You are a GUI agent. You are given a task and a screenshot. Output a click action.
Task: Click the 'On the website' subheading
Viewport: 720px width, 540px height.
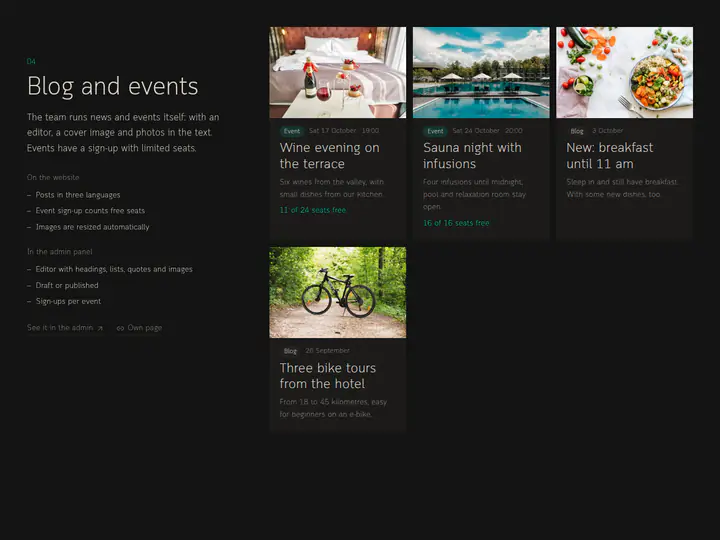(x=53, y=177)
